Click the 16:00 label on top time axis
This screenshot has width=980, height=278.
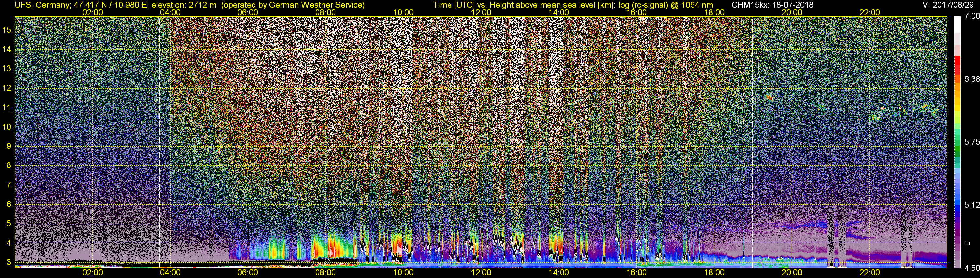636,12
